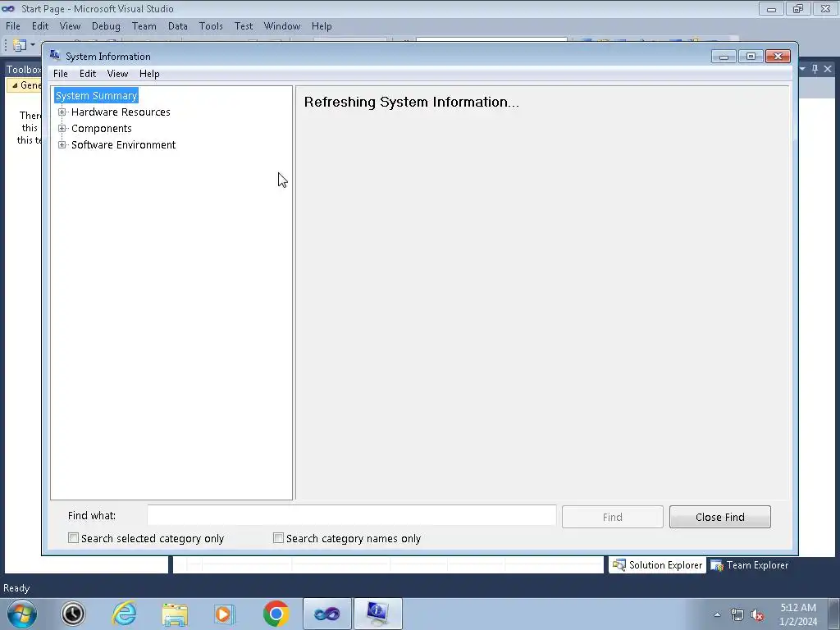
Task: Open System Information View menu
Action: coord(117,74)
